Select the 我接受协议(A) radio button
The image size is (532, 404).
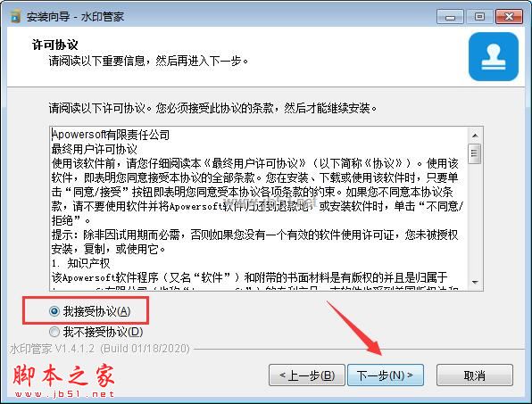54,310
